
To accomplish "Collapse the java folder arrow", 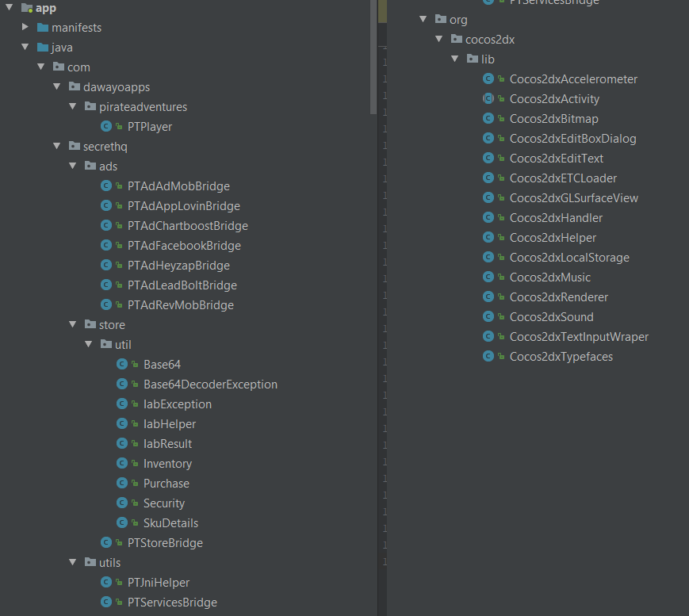I will point(26,48).
